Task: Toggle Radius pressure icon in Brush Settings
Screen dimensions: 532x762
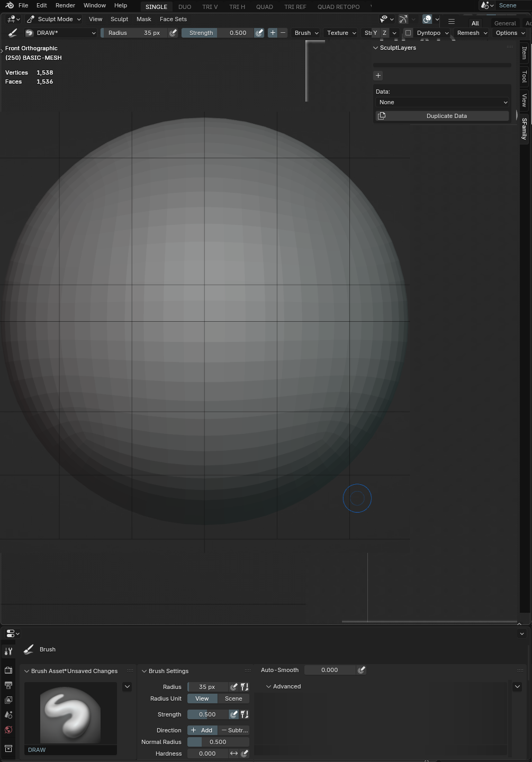Action: (233, 687)
